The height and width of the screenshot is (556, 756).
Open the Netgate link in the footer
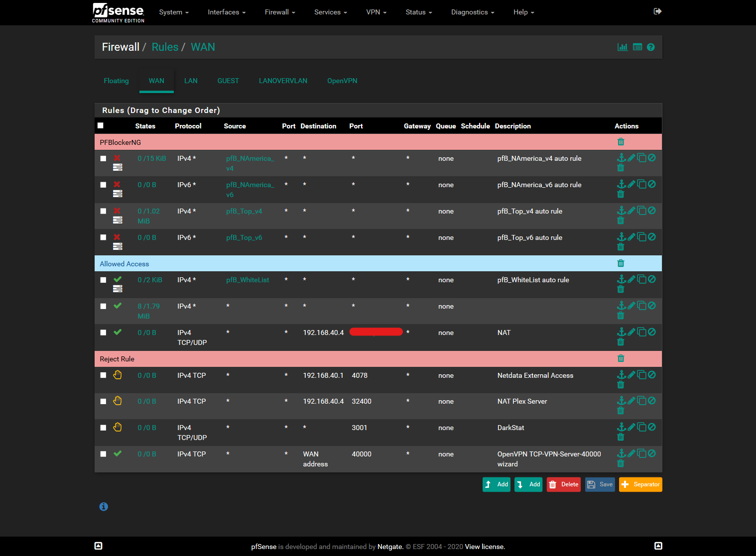390,547
